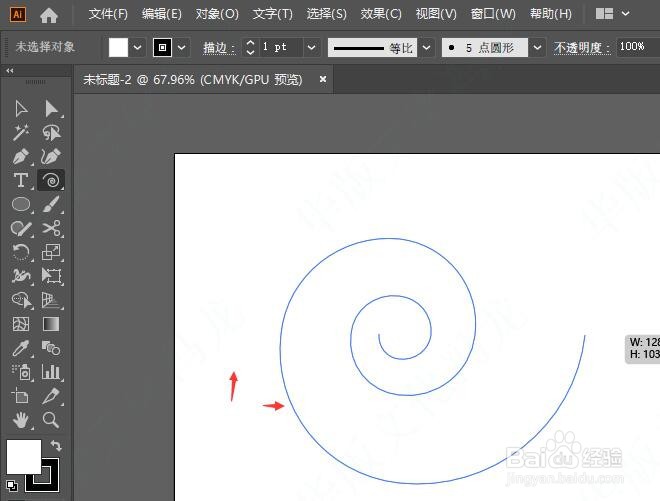Click the opacity 100% field
Screen dimensions: 660x501
[x=638, y=46]
